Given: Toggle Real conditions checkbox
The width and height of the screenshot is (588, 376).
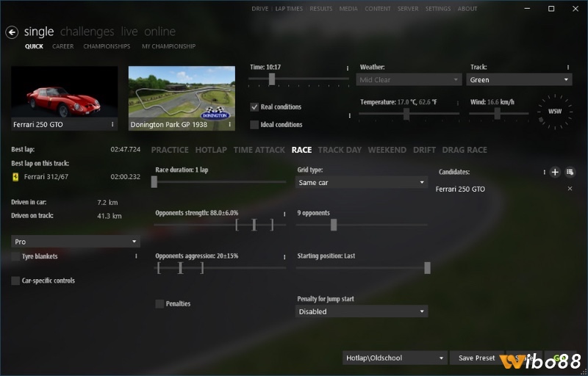Looking at the screenshot, I should tap(254, 106).
